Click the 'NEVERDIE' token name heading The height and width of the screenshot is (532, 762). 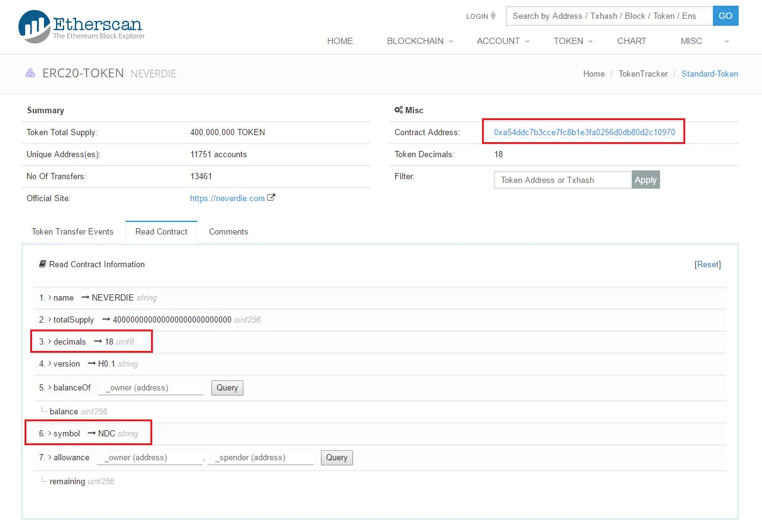(x=153, y=74)
